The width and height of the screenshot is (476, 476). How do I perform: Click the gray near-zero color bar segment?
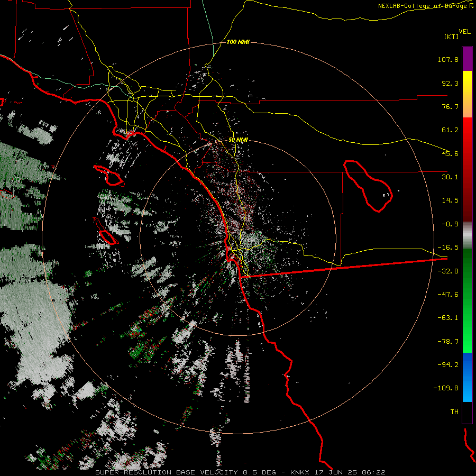point(467,235)
